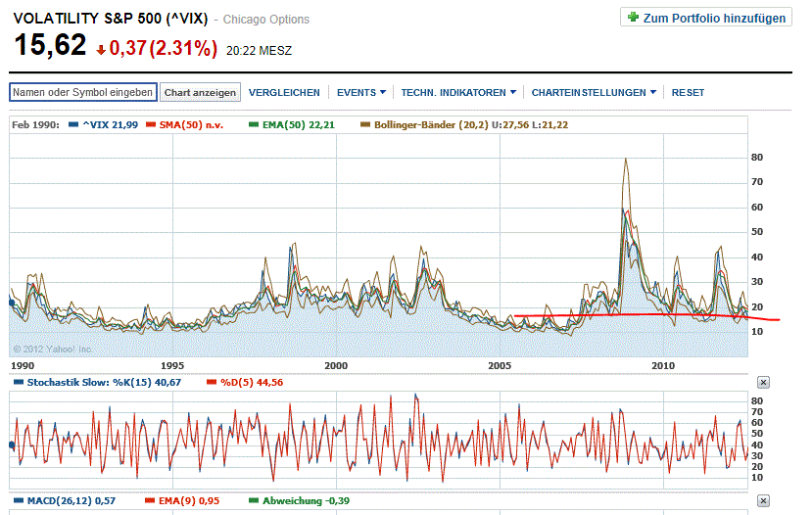
Task: Click the blue start marker dot on VIX chart
Action: [12, 303]
